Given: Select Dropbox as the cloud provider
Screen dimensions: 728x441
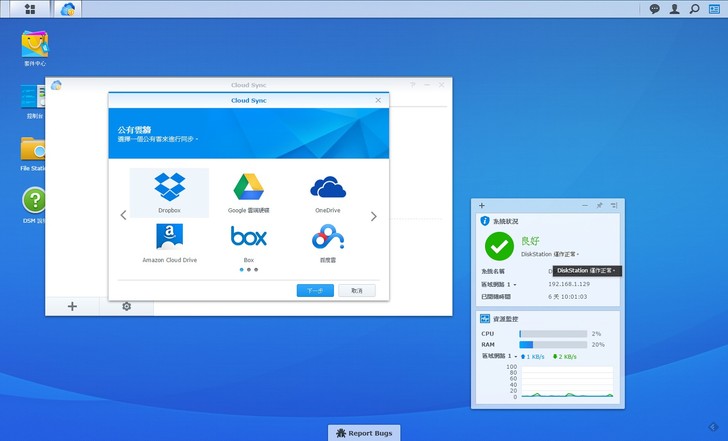Looking at the screenshot, I should coord(170,192).
